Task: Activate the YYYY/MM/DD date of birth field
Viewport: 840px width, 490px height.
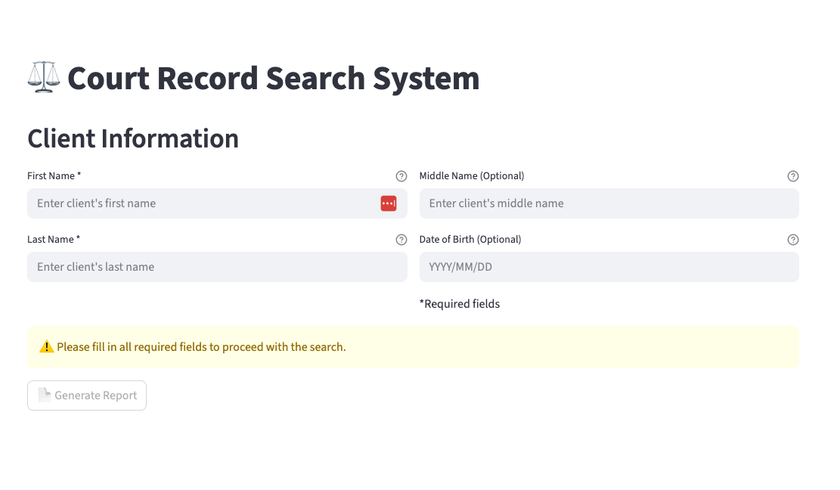Action: [x=609, y=267]
